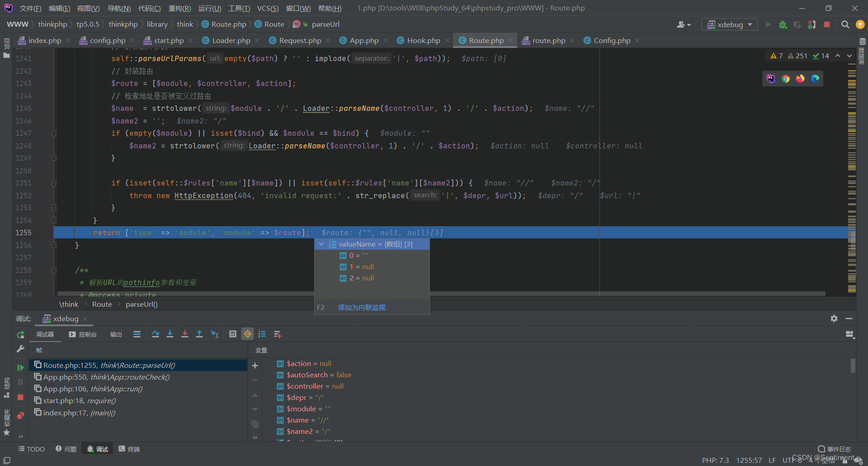The height and width of the screenshot is (466, 868).
Task: Open in Chrome browser icon
Action: coord(786,79)
